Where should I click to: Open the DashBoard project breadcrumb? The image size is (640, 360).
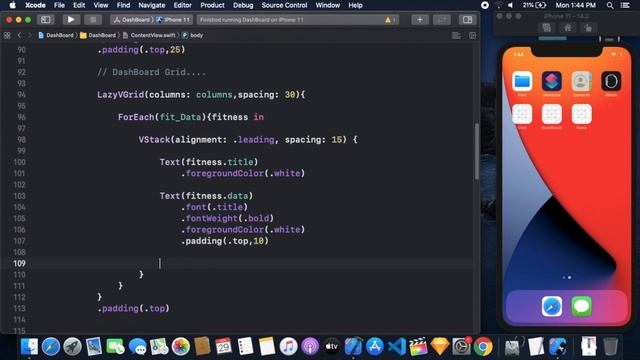[56, 36]
